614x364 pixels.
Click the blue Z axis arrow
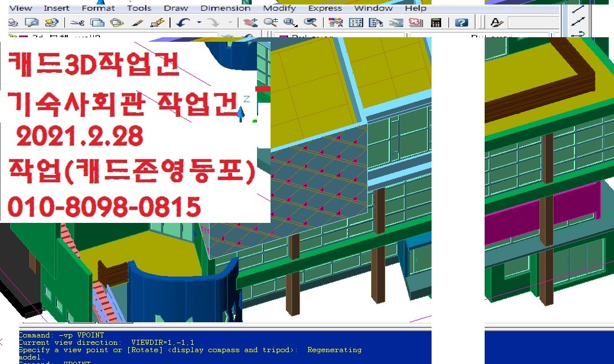pos(241,113)
